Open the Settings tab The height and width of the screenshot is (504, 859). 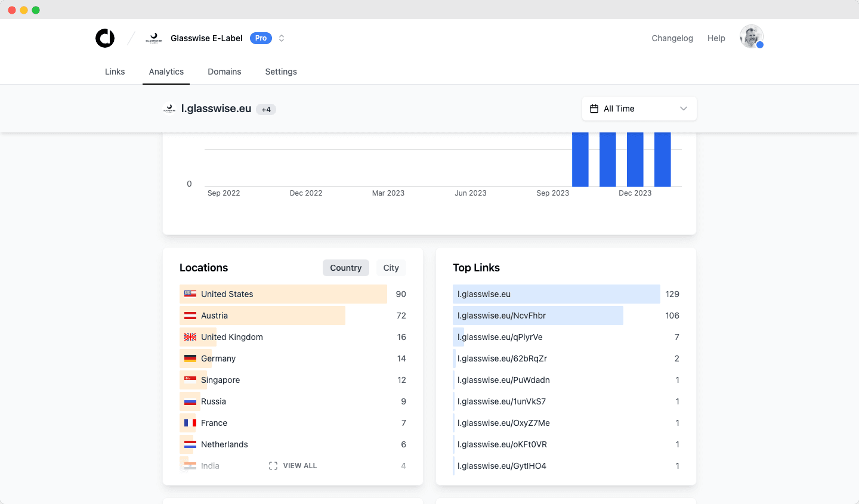280,72
